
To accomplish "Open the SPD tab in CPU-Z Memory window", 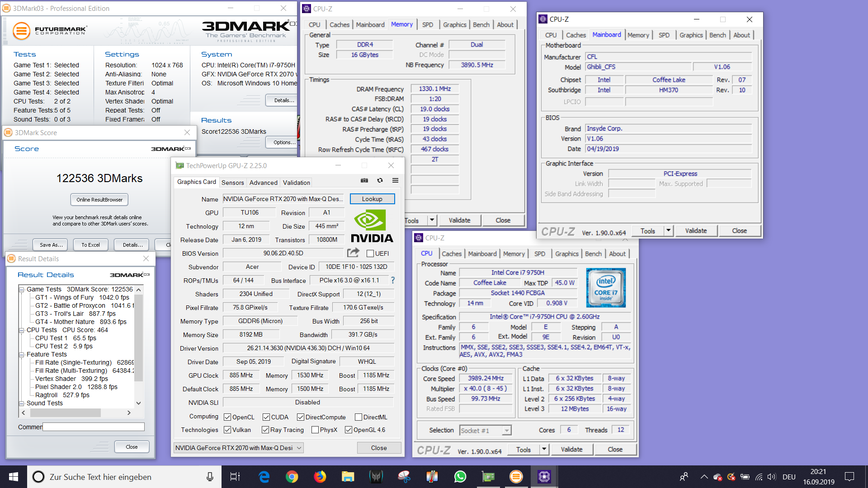I will [427, 25].
